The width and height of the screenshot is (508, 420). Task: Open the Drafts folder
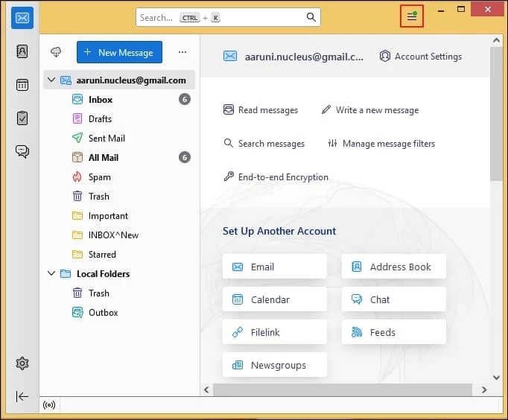click(119, 119)
